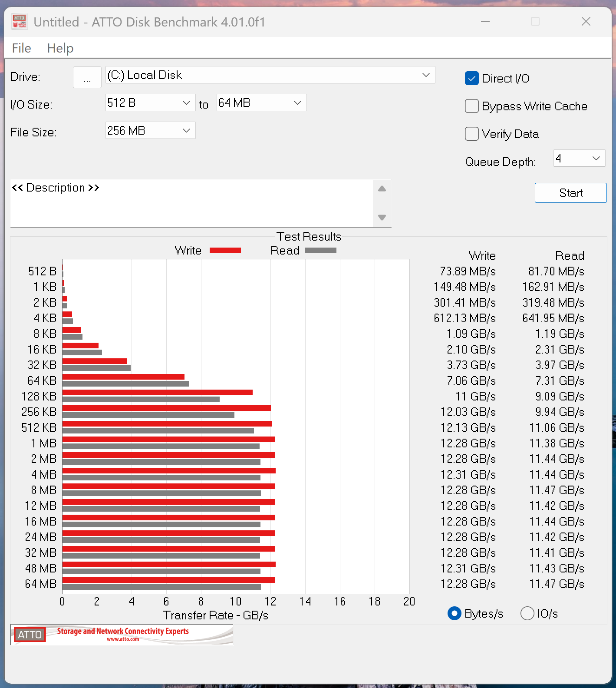Click the Read column header
This screenshot has height=688, width=616.
click(570, 256)
